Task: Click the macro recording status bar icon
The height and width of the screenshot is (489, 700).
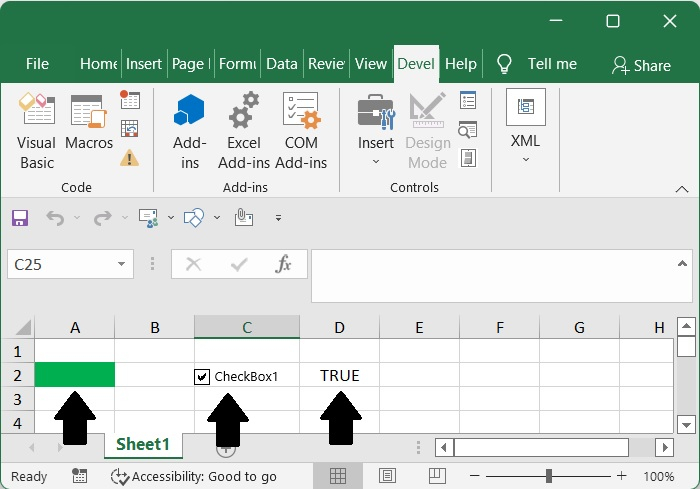Action: (79, 476)
